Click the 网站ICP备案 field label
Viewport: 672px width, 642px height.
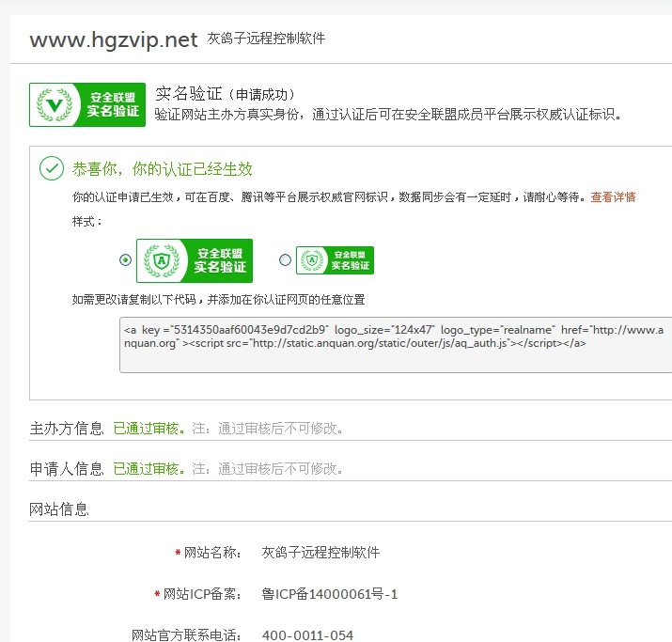202,594
